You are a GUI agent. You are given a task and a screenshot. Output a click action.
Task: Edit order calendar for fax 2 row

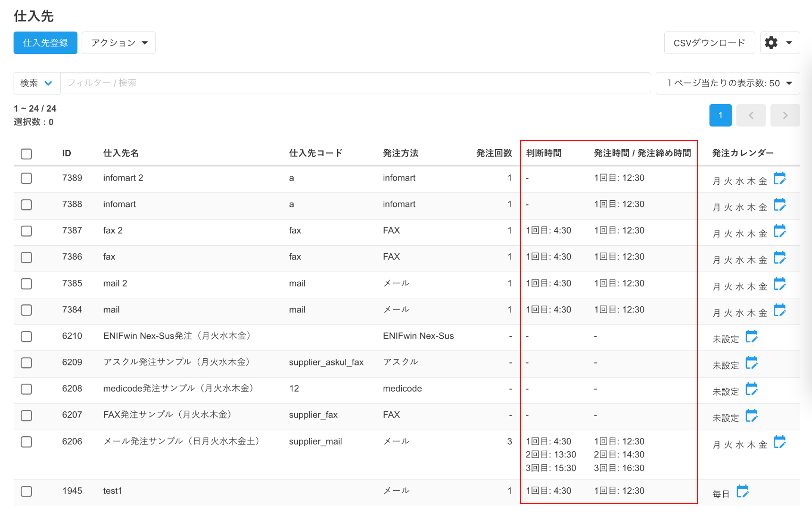click(779, 231)
